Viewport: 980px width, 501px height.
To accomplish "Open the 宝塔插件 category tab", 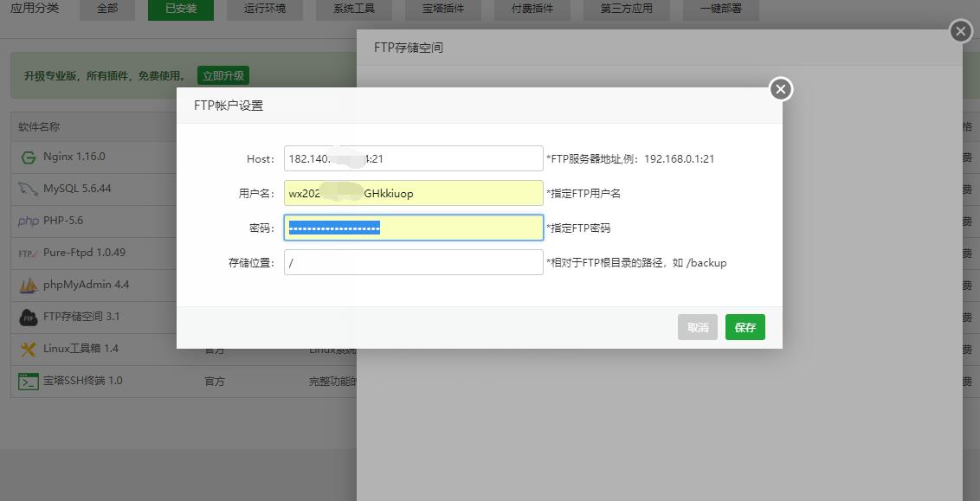I will click(443, 10).
